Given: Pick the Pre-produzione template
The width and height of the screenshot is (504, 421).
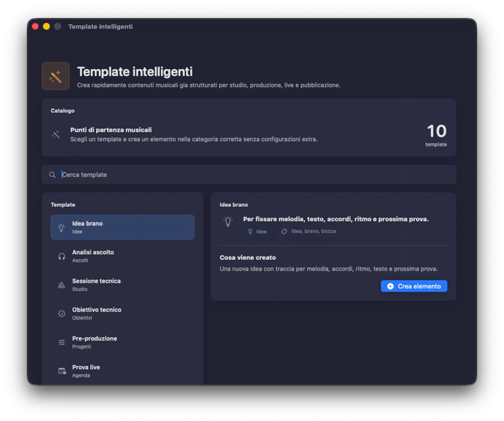Looking at the screenshot, I should click(x=122, y=342).
